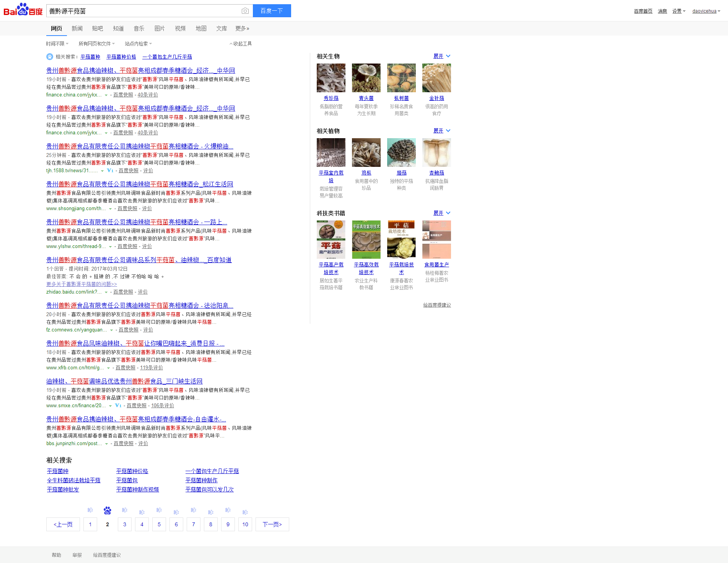Open 106条评价 reviews link
The image size is (728, 563).
(x=163, y=406)
